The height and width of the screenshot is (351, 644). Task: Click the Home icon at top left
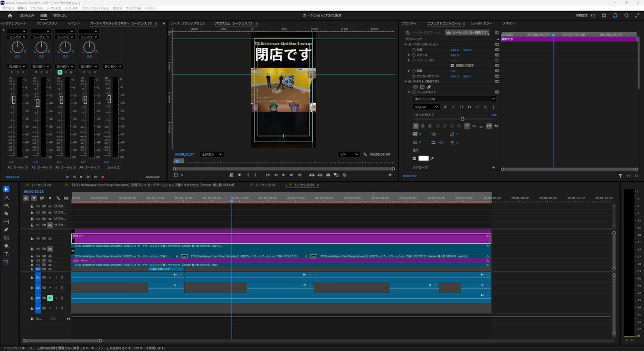(10, 15)
